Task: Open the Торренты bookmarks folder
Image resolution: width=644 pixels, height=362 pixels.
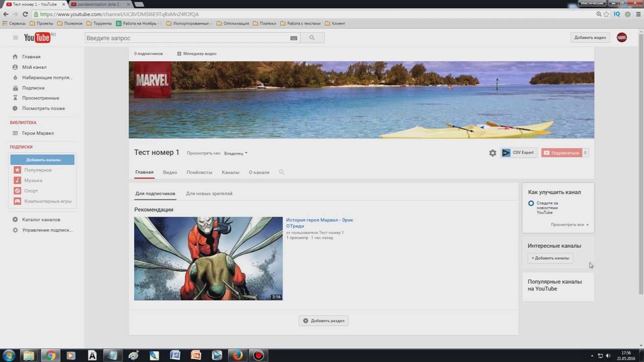Action: (x=99, y=24)
